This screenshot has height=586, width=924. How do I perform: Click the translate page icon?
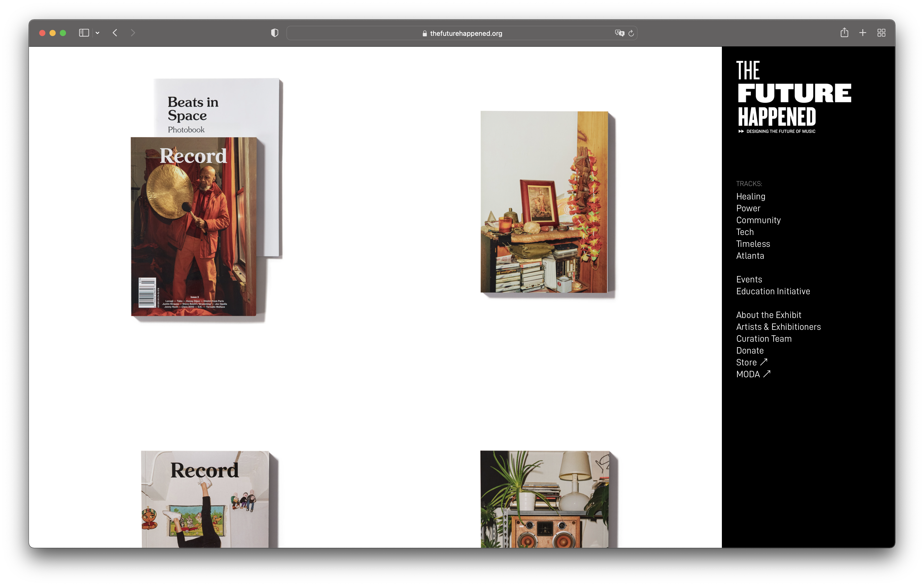619,33
